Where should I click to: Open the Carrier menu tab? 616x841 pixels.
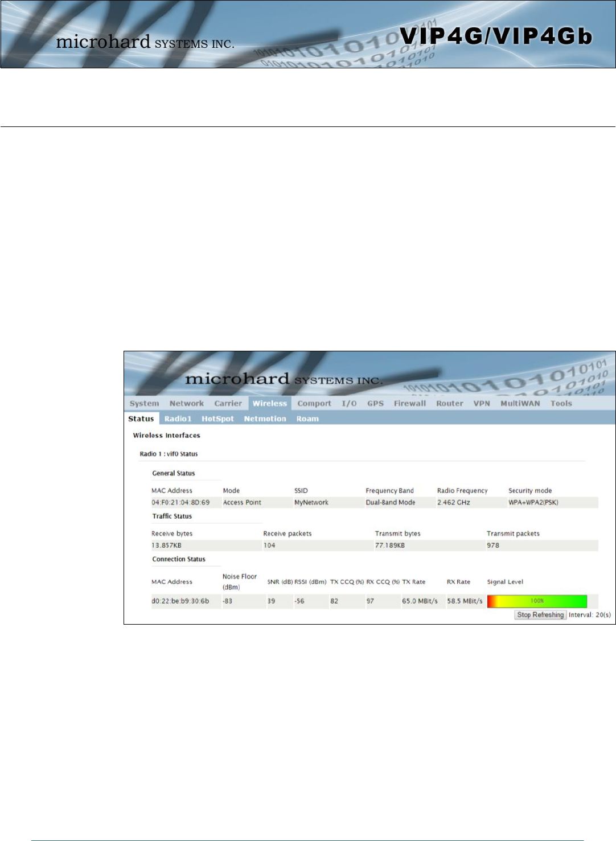tap(228, 403)
